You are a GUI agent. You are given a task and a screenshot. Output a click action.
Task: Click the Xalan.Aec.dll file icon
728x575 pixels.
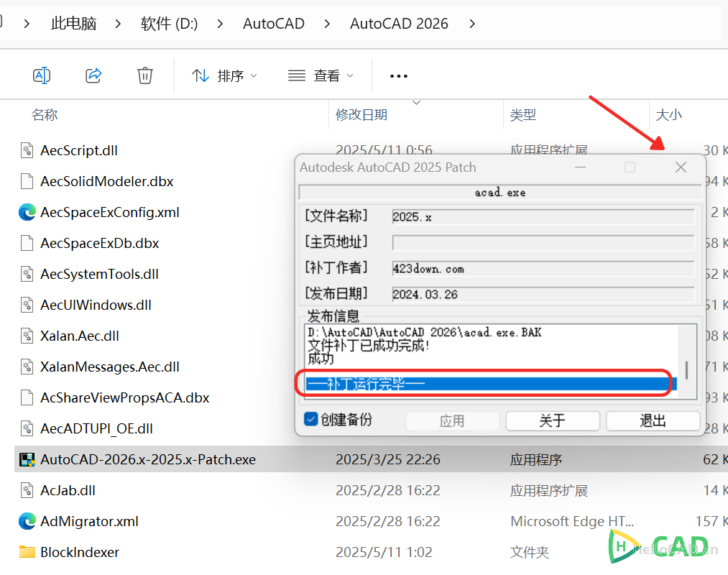27,336
